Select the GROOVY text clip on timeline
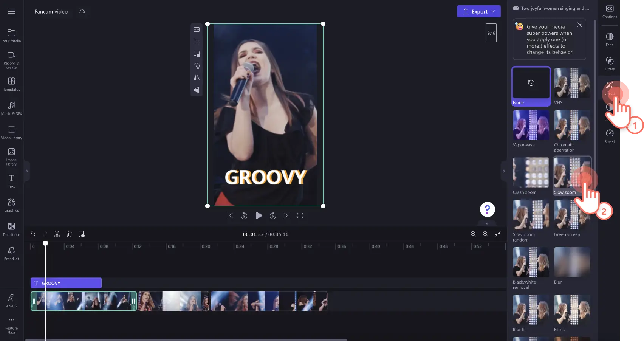This screenshot has height=341, width=644. coord(66,283)
